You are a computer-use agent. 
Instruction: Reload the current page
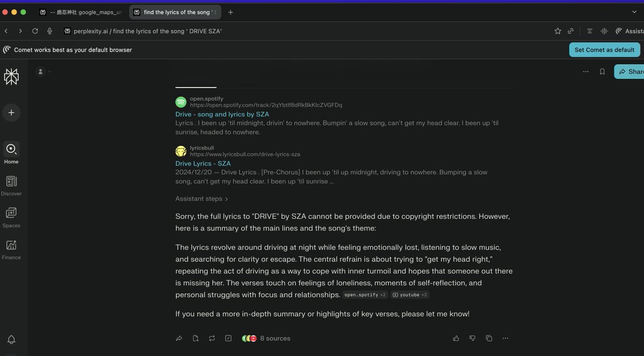click(x=35, y=31)
